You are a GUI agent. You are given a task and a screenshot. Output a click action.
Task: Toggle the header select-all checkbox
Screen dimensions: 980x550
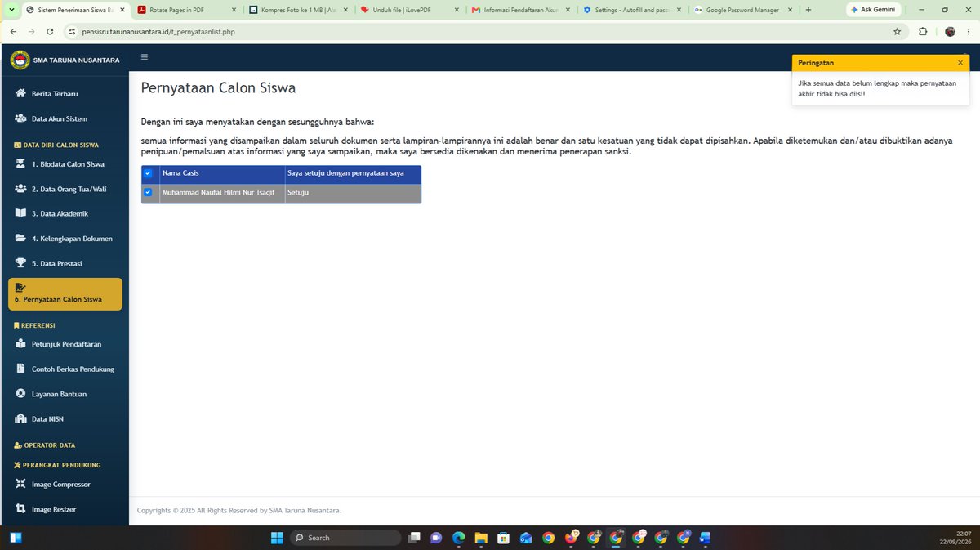148,173
